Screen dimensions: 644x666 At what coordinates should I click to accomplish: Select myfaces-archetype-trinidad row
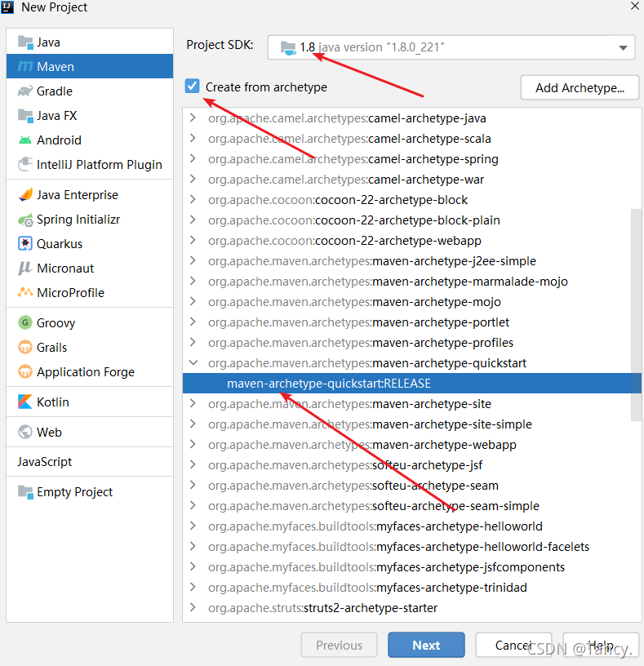coord(411,587)
